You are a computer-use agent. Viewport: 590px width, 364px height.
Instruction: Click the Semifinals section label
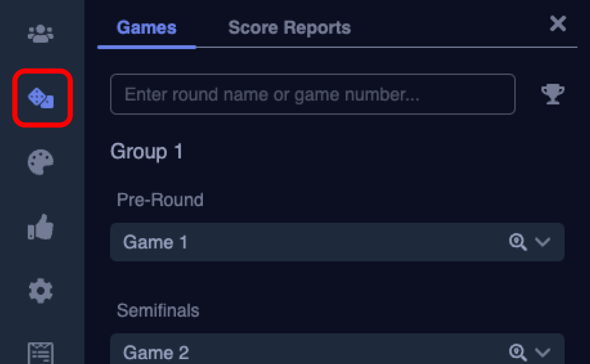(x=158, y=310)
